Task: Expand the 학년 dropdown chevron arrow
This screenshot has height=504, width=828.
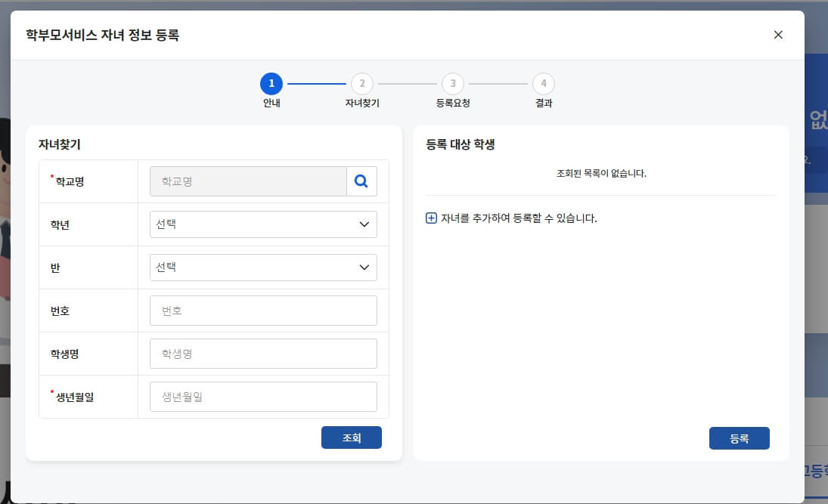Action: (x=364, y=224)
